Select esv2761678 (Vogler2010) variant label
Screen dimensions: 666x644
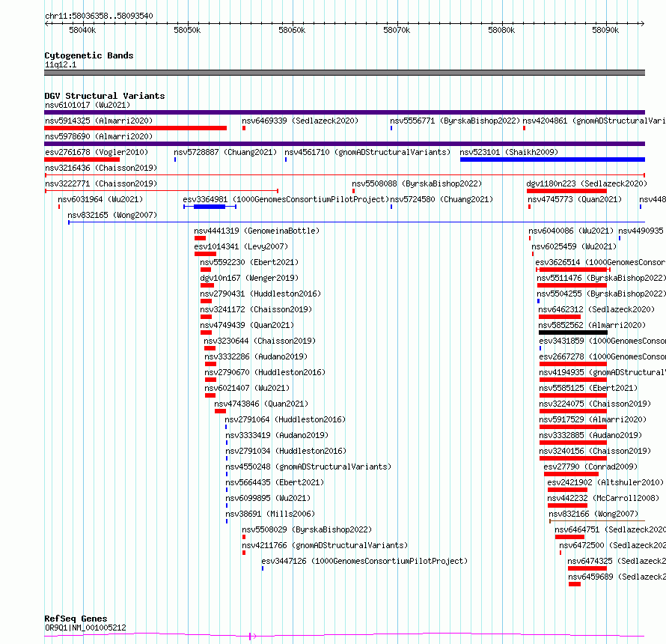97,152
